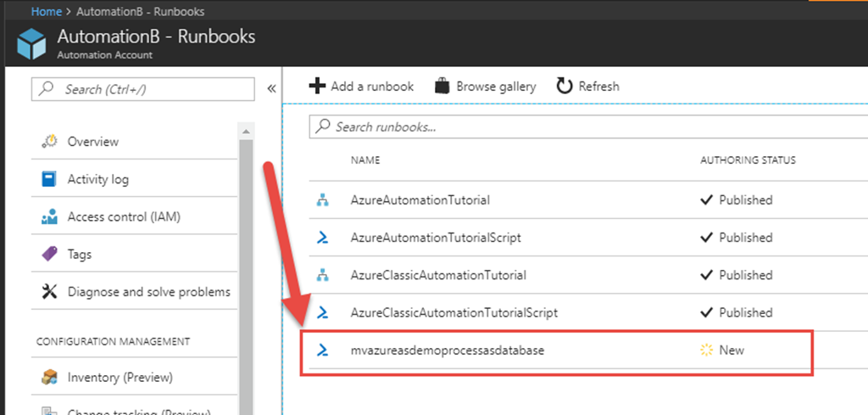Click the sidebar scroll up arrow
The height and width of the screenshot is (415, 868).
(x=247, y=132)
